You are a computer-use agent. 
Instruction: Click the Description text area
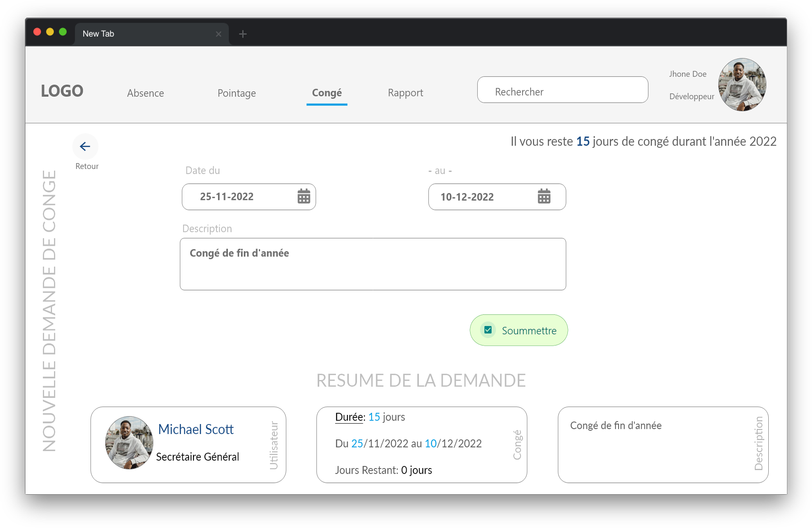[372, 264]
